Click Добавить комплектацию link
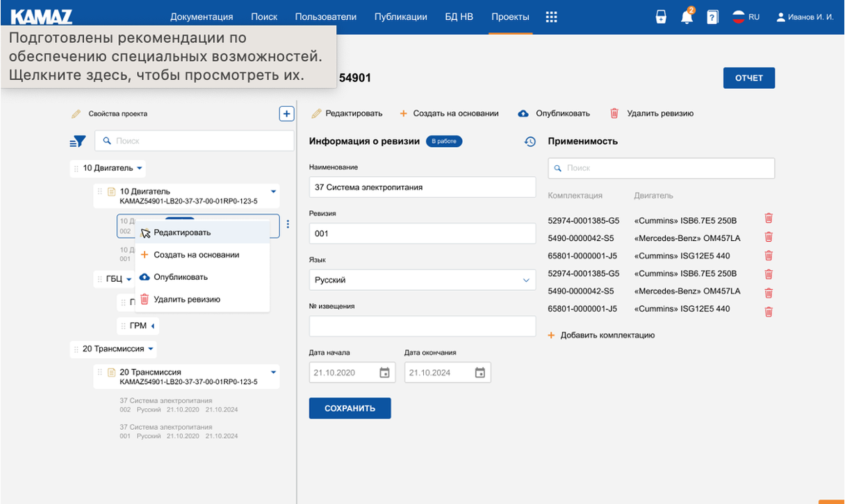The width and height of the screenshot is (845, 504). pos(607,335)
